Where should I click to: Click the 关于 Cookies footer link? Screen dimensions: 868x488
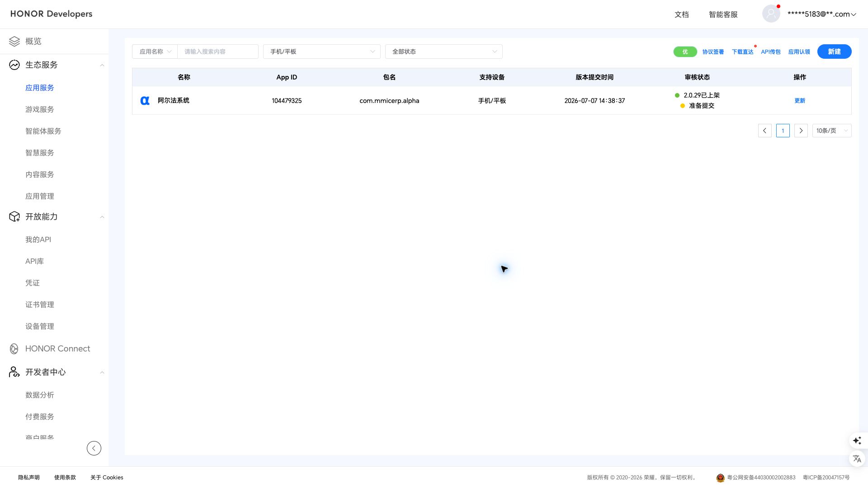[x=107, y=477]
